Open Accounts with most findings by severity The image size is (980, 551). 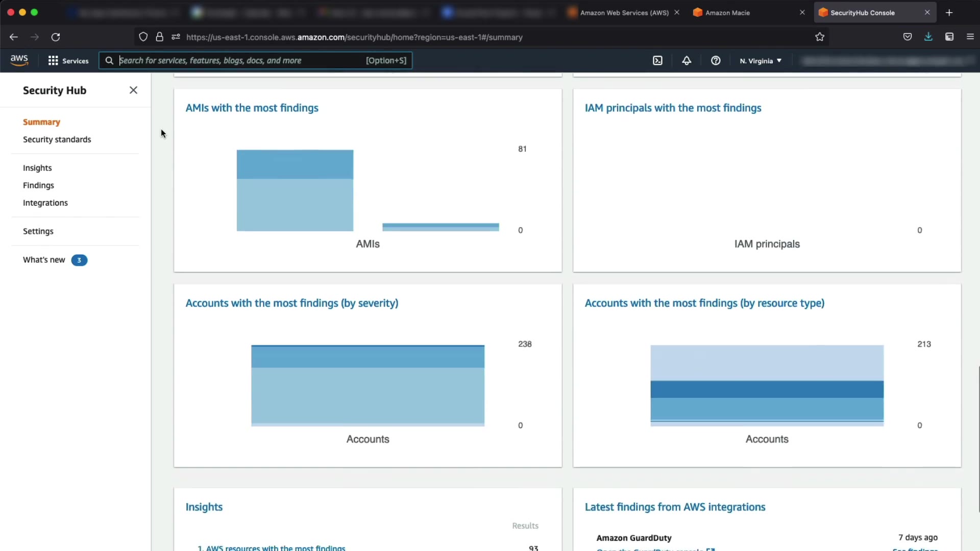click(291, 303)
